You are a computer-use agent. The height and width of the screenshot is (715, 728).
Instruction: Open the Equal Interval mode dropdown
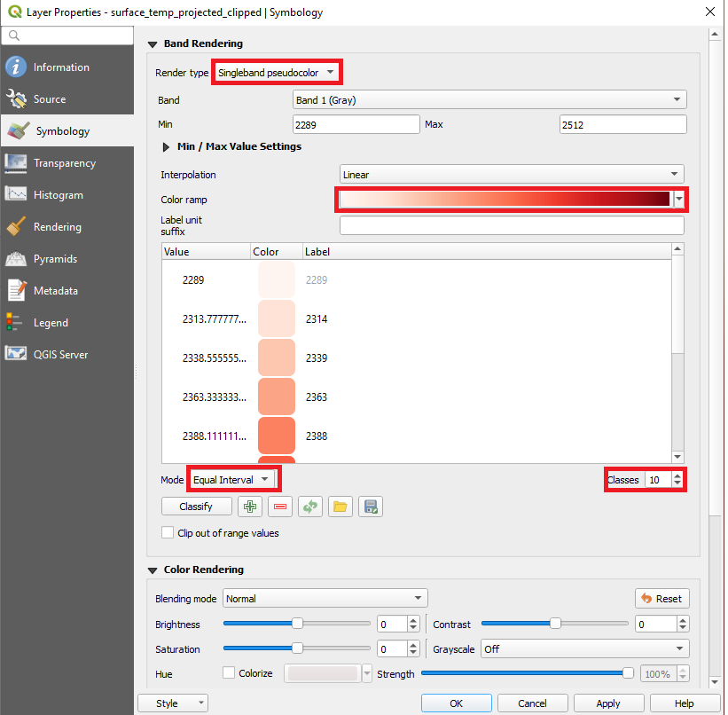click(231, 480)
